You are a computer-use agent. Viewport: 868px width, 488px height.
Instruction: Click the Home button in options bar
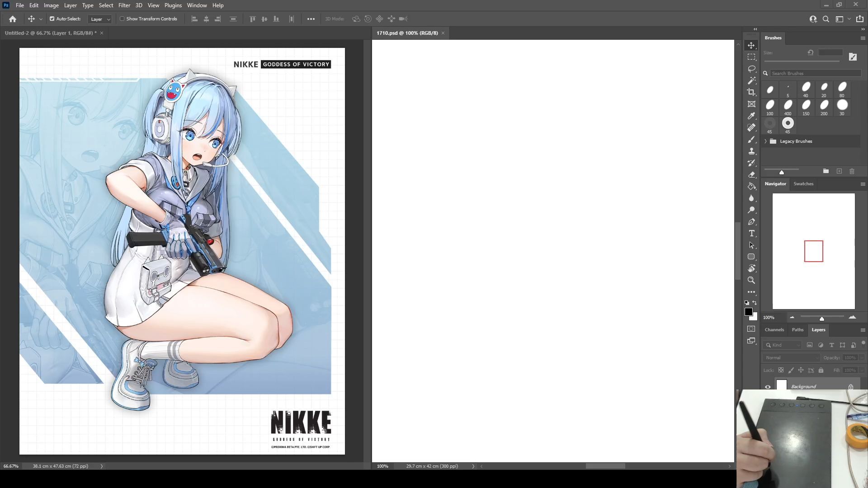[x=13, y=19]
